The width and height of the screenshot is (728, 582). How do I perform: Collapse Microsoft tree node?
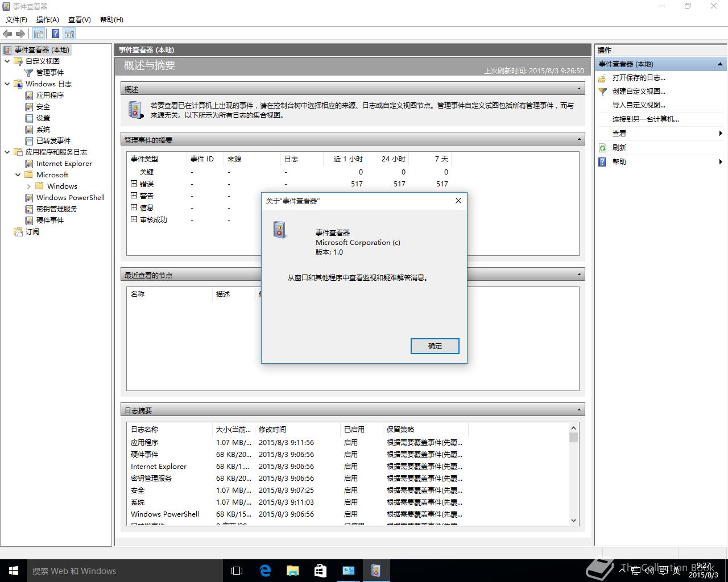[x=18, y=174]
